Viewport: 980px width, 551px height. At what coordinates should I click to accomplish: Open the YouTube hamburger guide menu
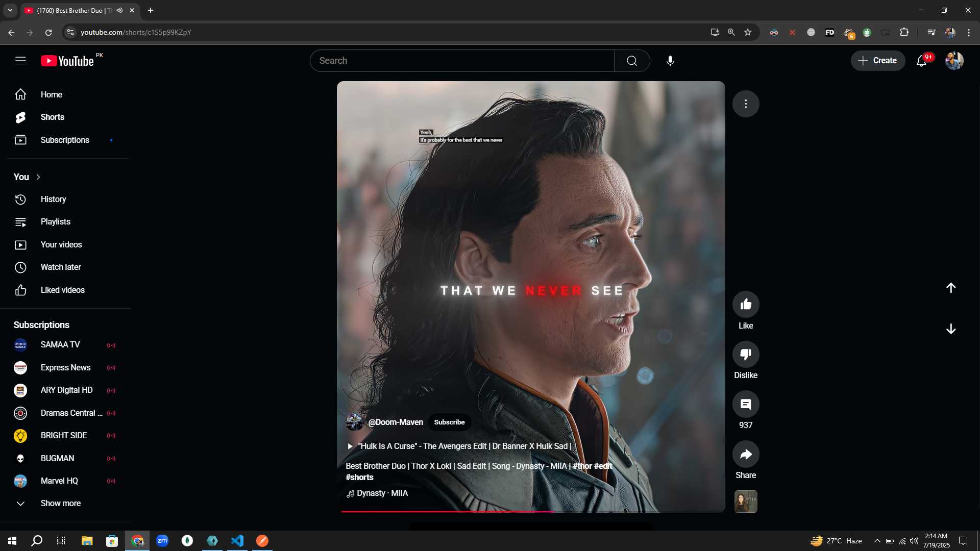pos(20,61)
